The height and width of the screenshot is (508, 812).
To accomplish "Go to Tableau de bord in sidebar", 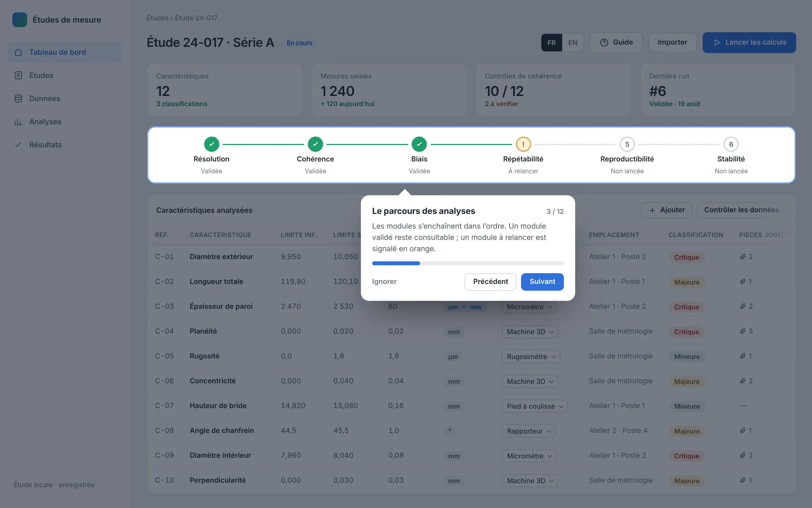I will click(x=65, y=52).
